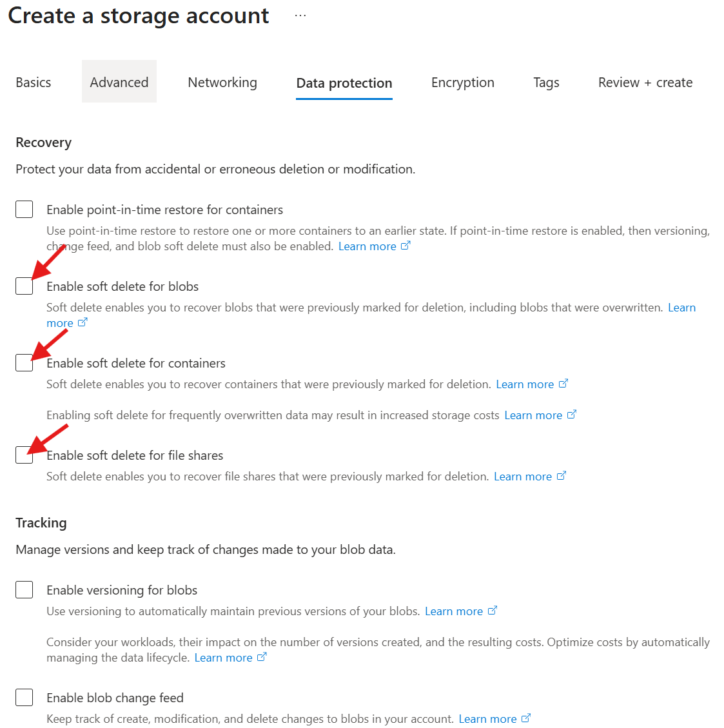724x728 pixels.
Task: Open Learn more about increased storage costs
Action: 533,415
